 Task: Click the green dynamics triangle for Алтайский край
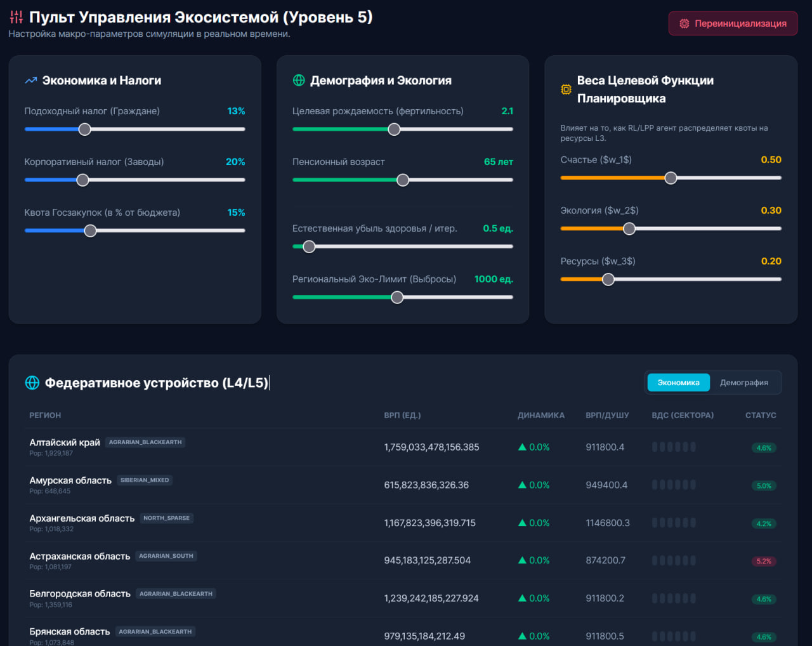[522, 447]
